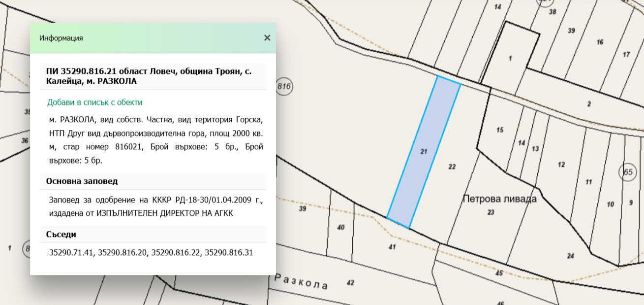Click parcel 10 on the map
The image size is (644, 305).
(x=611, y=204)
